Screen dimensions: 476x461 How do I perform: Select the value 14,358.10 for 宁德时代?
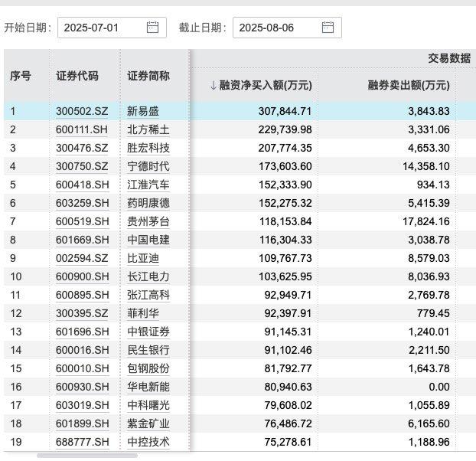click(x=426, y=166)
